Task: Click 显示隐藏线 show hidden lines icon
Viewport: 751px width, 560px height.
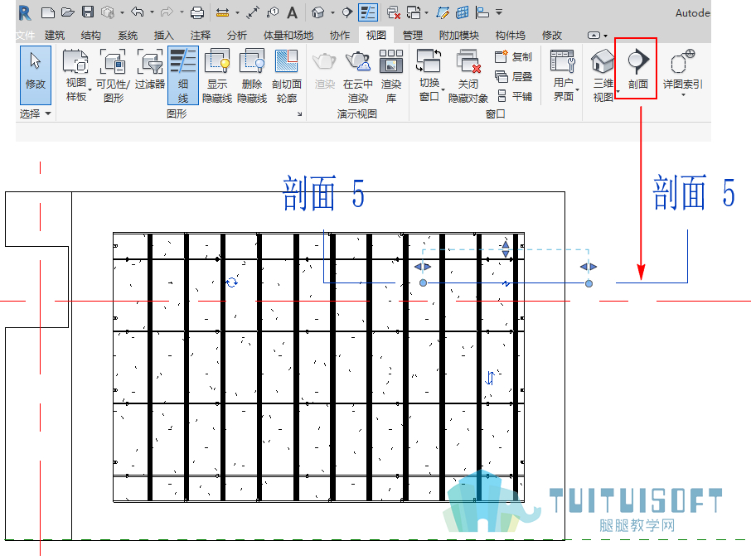Action: coord(217,76)
